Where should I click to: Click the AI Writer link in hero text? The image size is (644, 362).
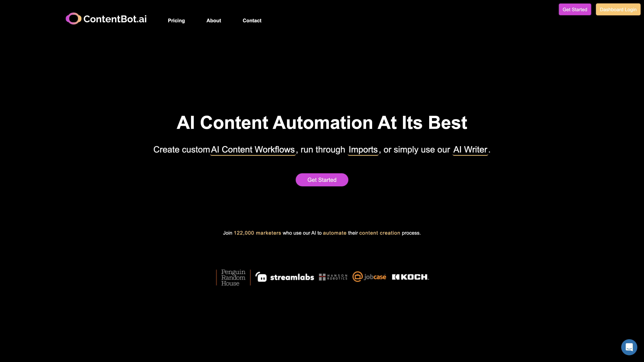coord(470,149)
